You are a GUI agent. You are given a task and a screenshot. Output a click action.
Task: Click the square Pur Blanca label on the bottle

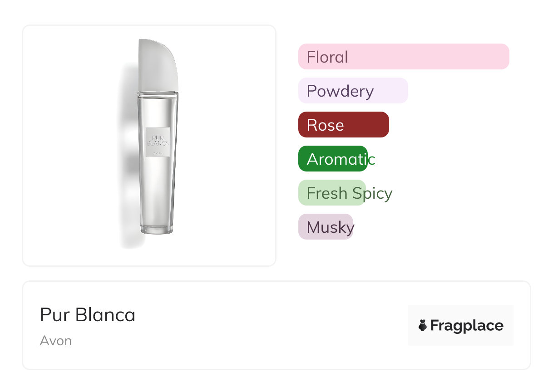pyautogui.click(x=158, y=142)
